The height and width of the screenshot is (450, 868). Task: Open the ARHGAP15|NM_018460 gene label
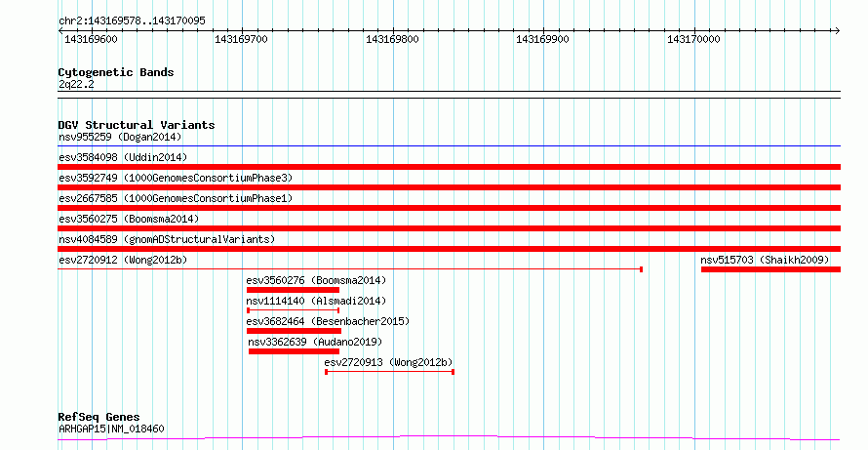point(111,429)
